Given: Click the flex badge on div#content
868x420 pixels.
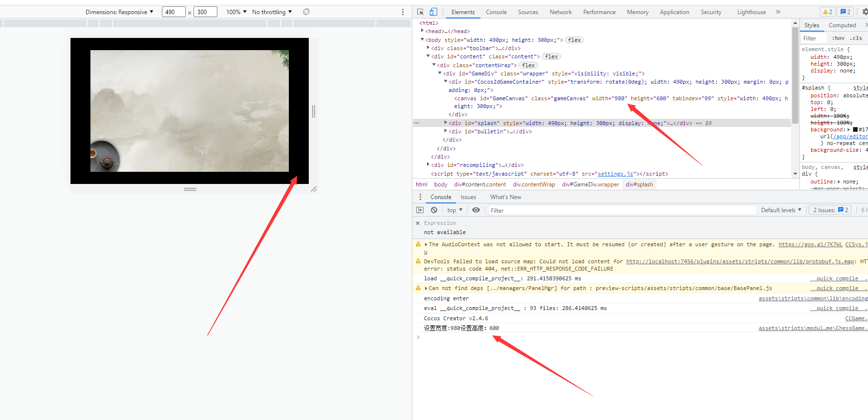Looking at the screenshot, I should pyautogui.click(x=551, y=57).
